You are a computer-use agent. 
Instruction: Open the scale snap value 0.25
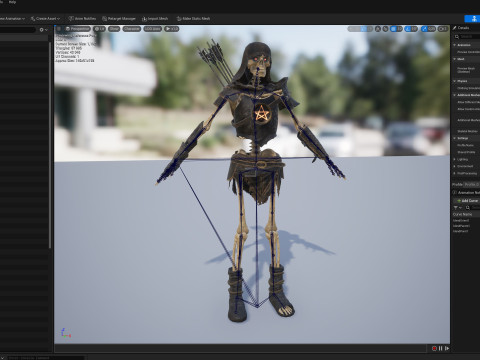click(432, 29)
